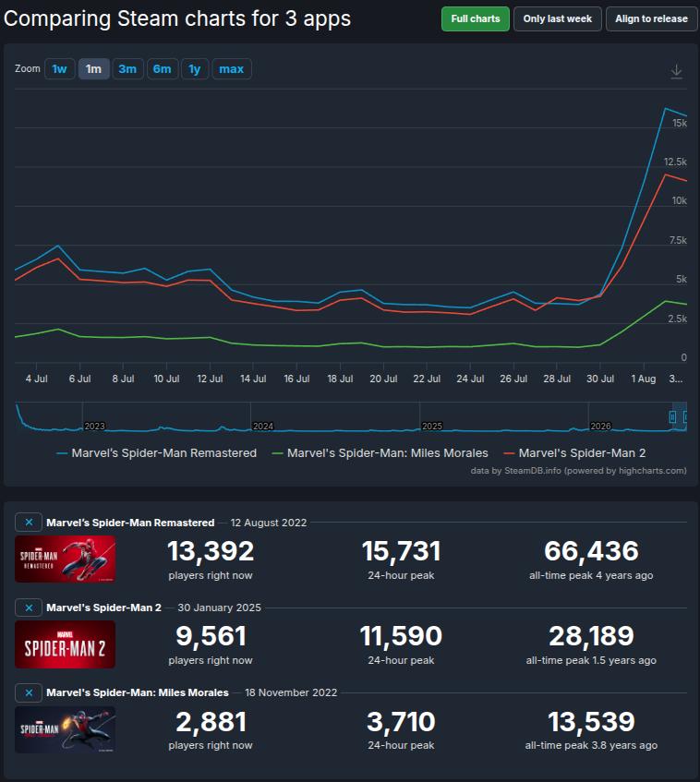Click 2024 in the navigator timeline
This screenshot has width=700, height=782.
(x=263, y=426)
